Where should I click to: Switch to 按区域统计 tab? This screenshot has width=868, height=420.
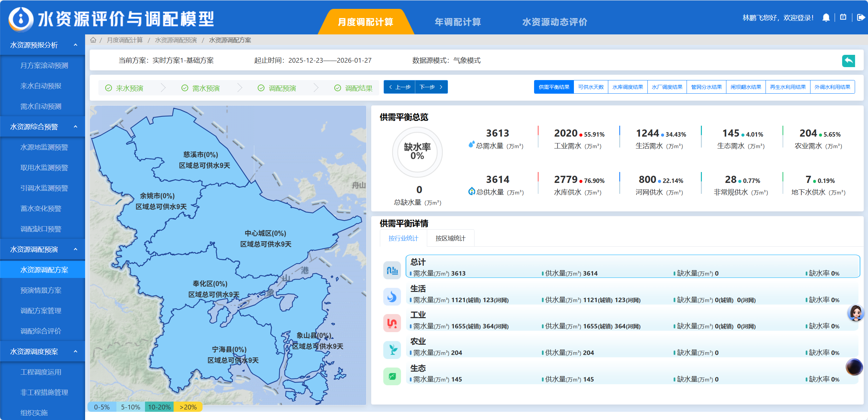coord(450,238)
